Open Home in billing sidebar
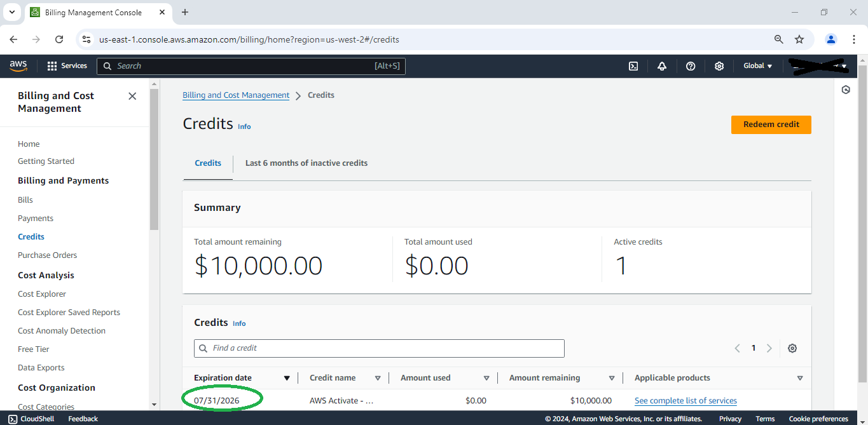The width and height of the screenshot is (868, 425). pyautogui.click(x=29, y=144)
